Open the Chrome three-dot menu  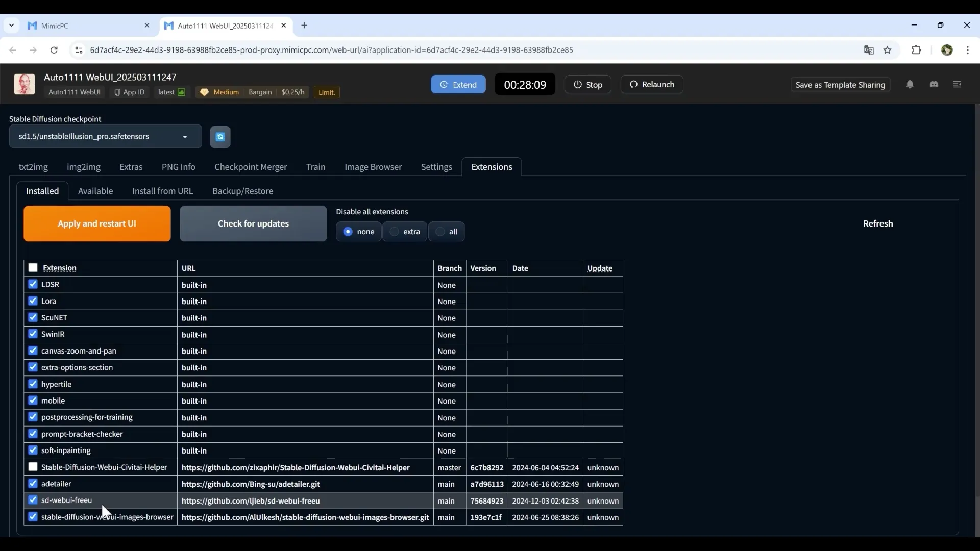[968, 50]
